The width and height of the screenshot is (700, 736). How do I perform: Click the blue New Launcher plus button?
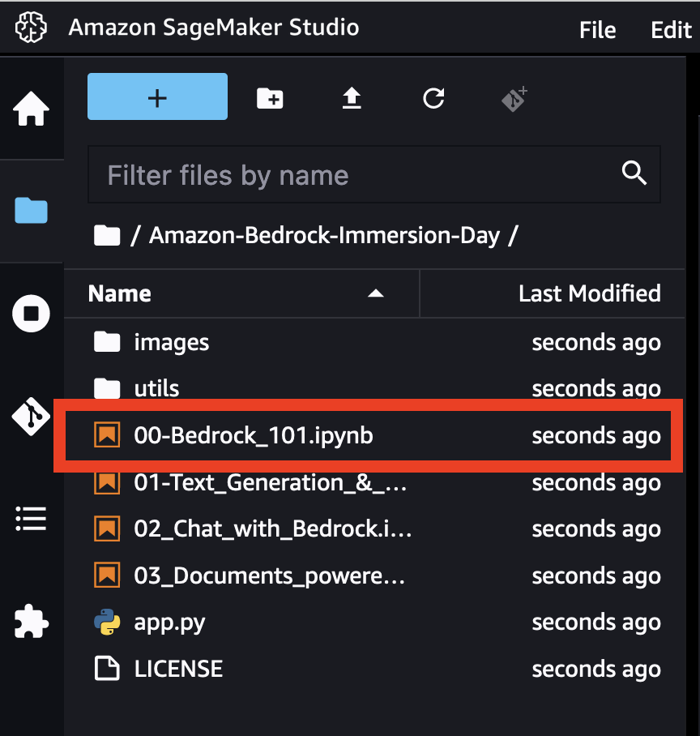[157, 96]
